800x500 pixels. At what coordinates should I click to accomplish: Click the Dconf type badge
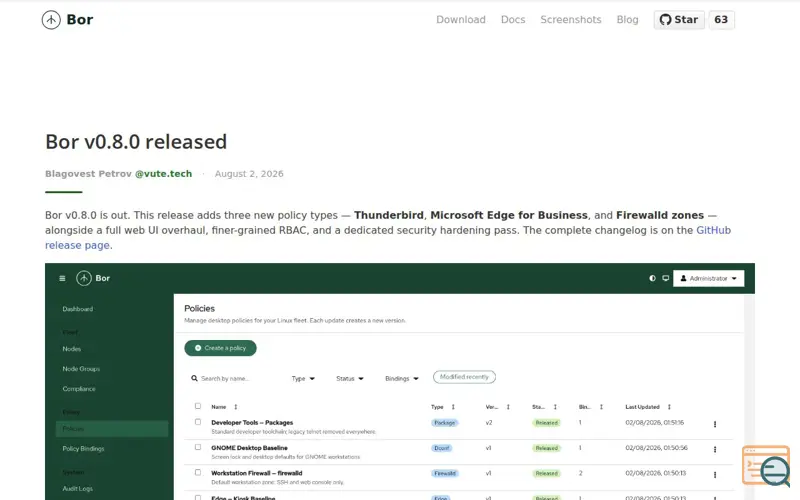[442, 448]
